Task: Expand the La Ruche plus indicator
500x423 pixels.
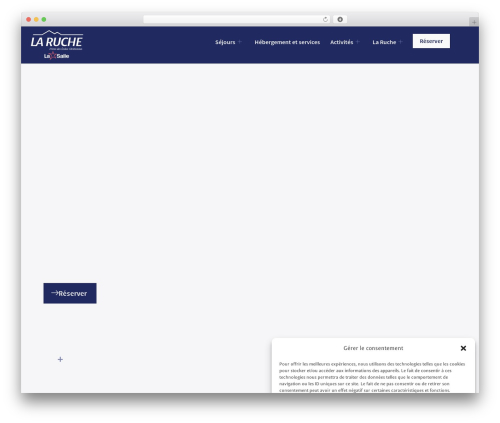Action: coord(400,42)
